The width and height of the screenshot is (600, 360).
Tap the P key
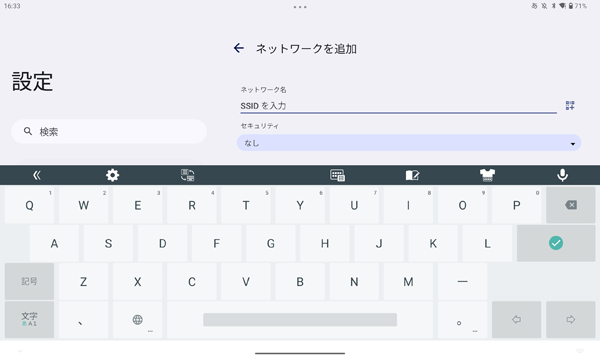(x=517, y=205)
